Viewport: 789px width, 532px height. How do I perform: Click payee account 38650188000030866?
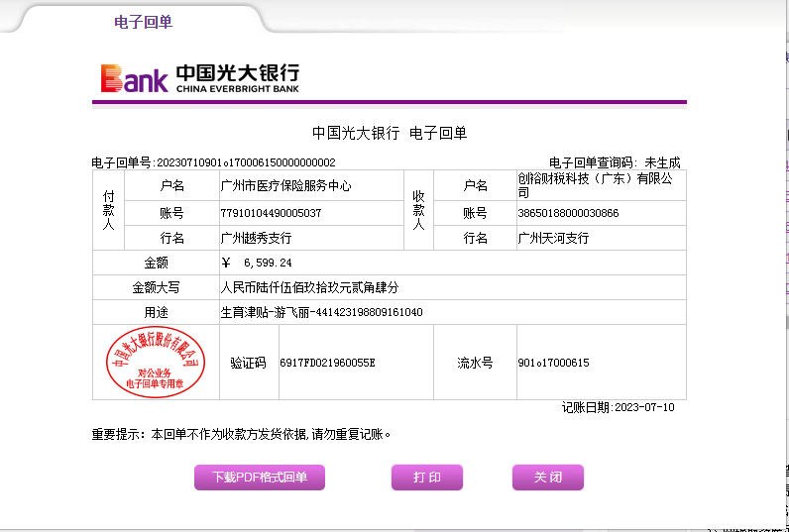click(x=568, y=213)
